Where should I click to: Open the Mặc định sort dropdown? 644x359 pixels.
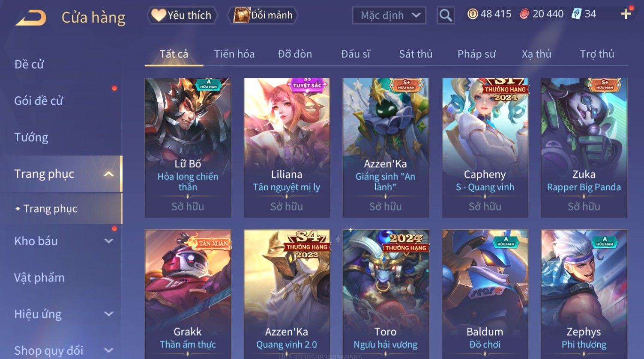pos(389,15)
